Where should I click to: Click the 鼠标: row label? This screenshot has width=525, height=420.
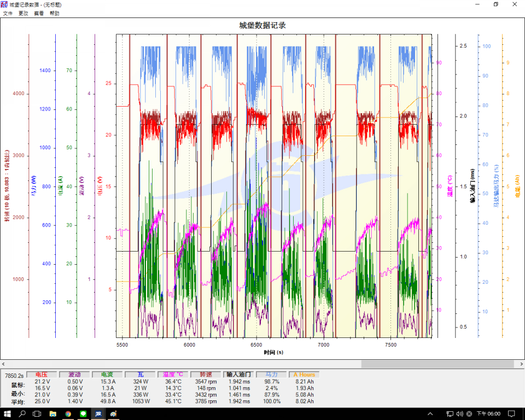tap(18, 385)
